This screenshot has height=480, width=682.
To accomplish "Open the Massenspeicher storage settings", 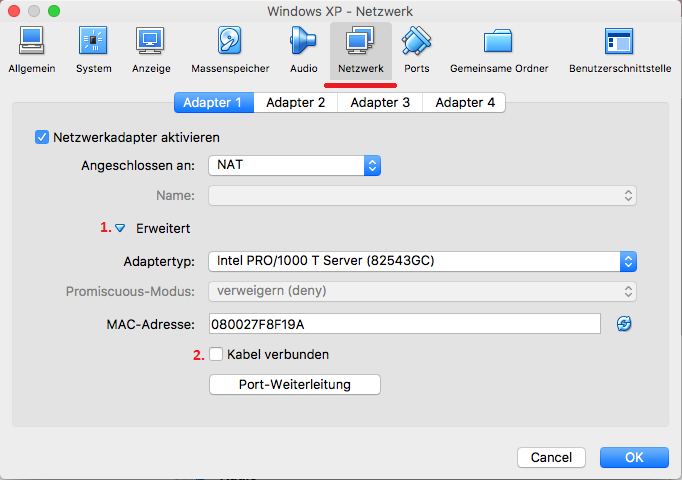I will pos(230,50).
